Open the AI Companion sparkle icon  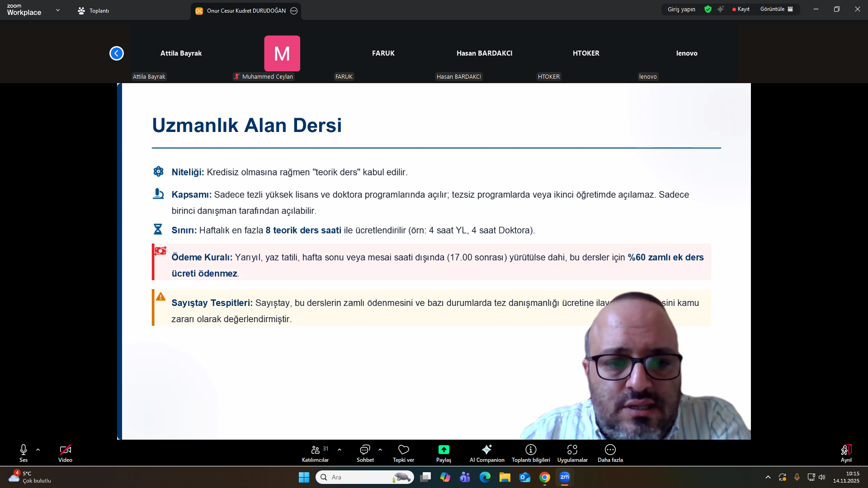pyautogui.click(x=486, y=450)
